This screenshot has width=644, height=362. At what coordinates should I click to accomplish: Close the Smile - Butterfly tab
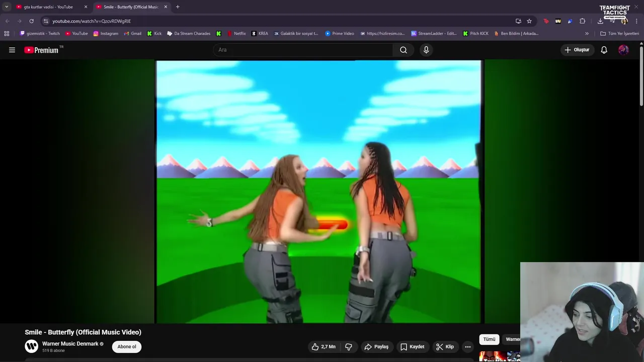click(166, 7)
